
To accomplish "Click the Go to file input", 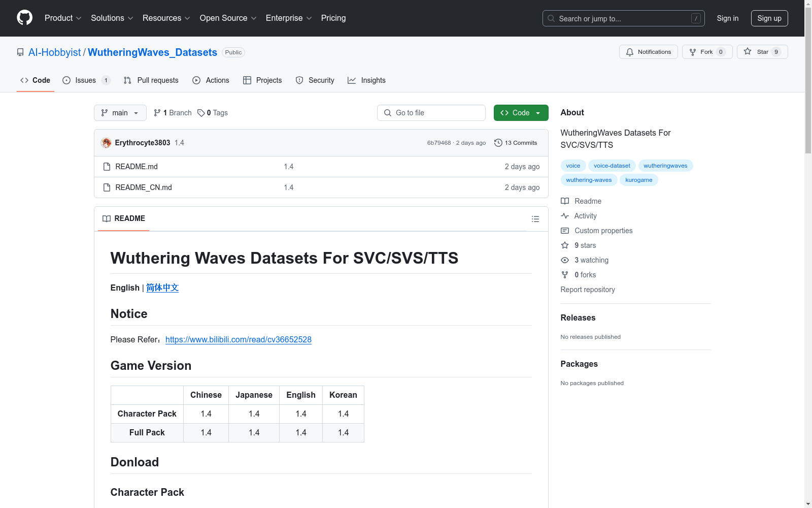I will tap(431, 113).
